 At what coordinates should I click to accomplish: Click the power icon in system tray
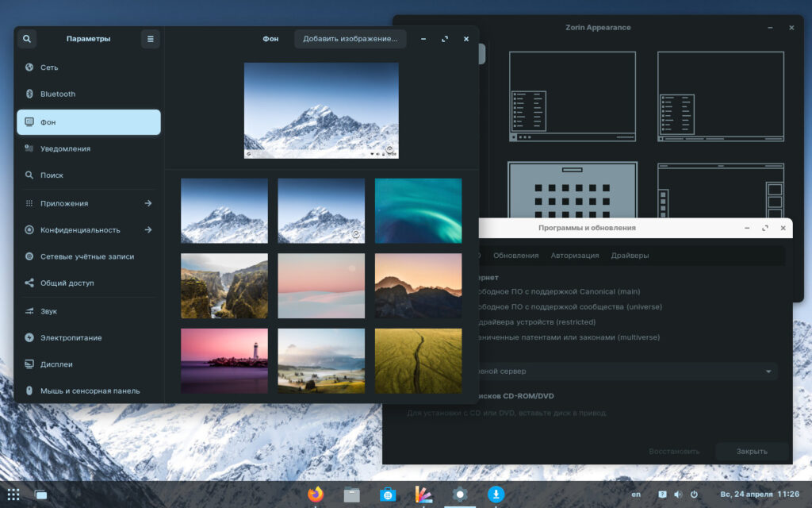coord(694,495)
